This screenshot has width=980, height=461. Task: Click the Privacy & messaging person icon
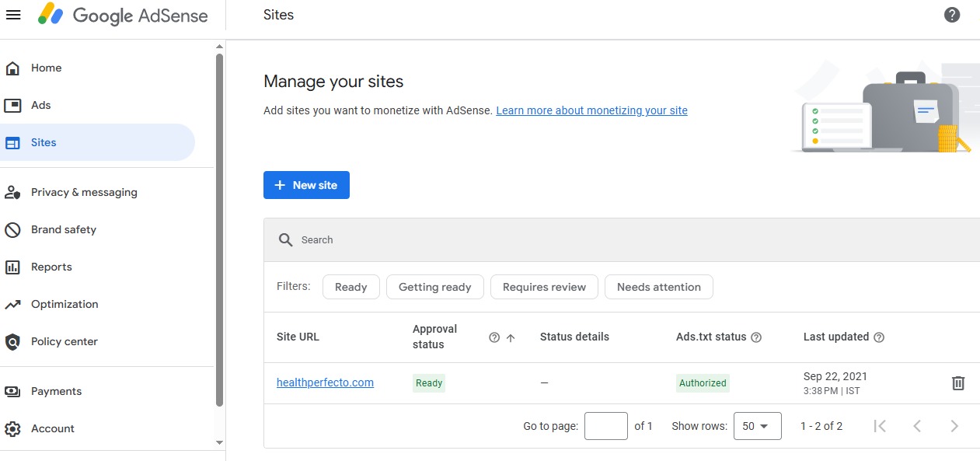(x=12, y=193)
